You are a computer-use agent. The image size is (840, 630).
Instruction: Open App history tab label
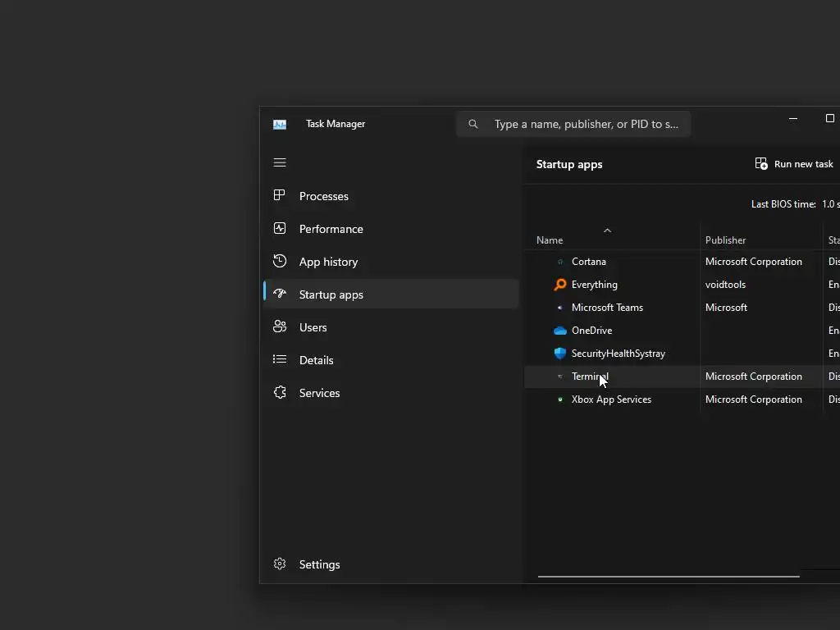[x=328, y=262]
